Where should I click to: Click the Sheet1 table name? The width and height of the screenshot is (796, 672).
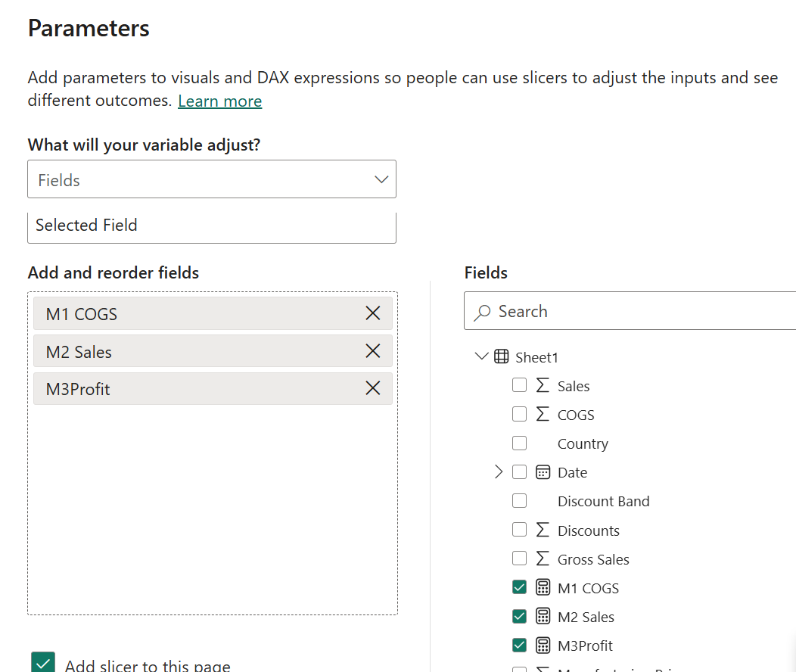(536, 357)
